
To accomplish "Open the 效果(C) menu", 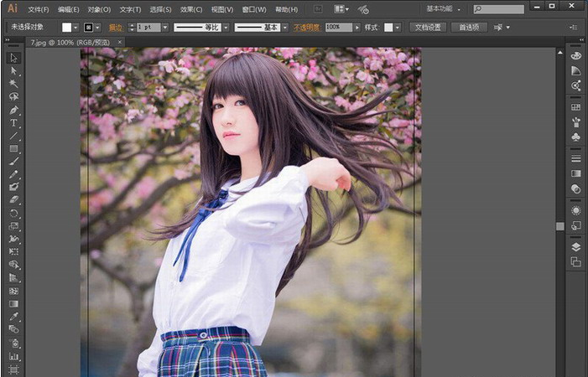I will point(191,9).
